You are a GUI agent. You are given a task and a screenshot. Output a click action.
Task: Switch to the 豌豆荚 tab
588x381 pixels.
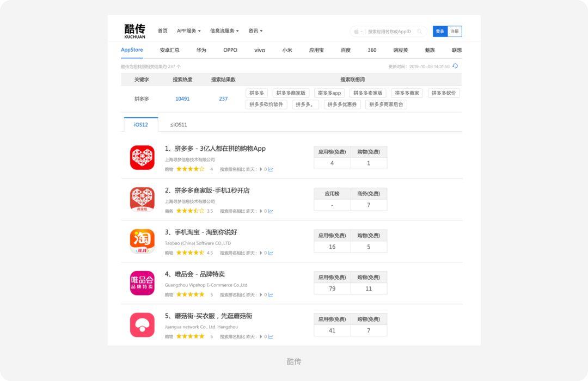pos(401,50)
